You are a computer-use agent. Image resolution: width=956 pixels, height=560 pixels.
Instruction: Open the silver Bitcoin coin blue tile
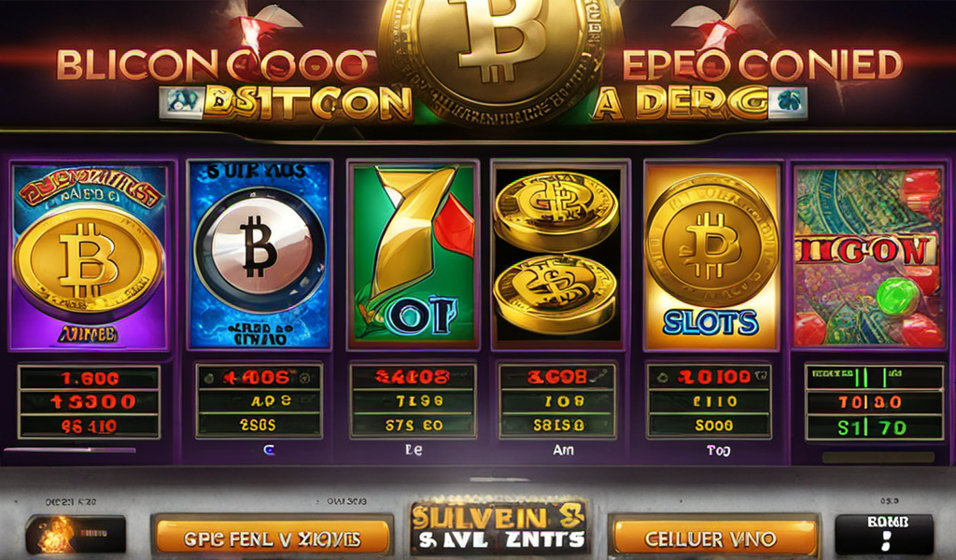click(260, 255)
